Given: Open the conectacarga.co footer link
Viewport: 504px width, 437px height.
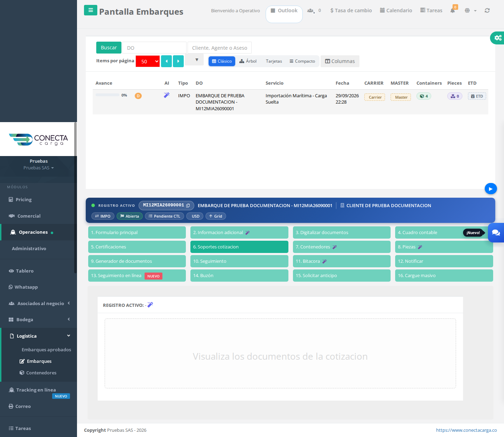Looking at the screenshot, I should point(466,430).
